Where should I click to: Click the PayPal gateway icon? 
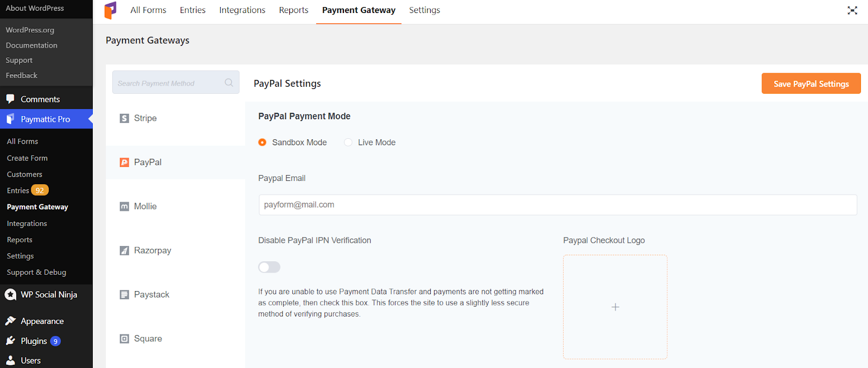[124, 162]
